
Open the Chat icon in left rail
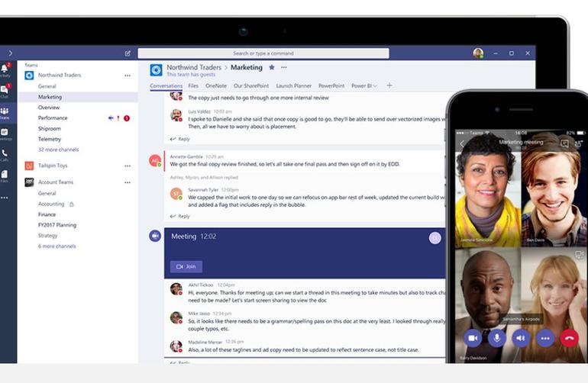(x=5, y=90)
